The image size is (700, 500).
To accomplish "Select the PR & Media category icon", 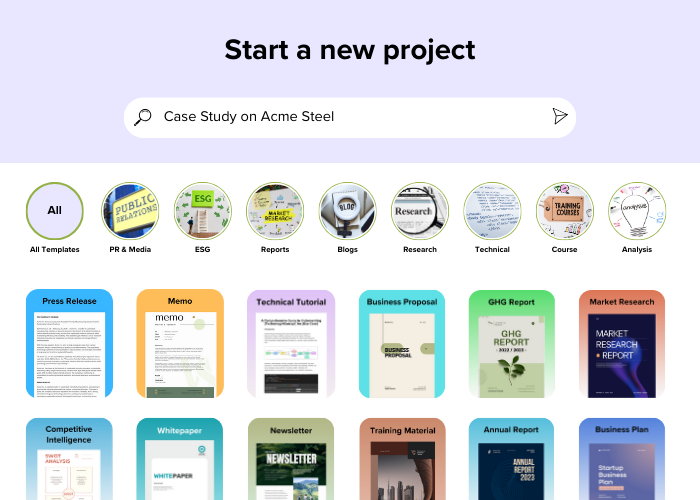I will 130,211.
